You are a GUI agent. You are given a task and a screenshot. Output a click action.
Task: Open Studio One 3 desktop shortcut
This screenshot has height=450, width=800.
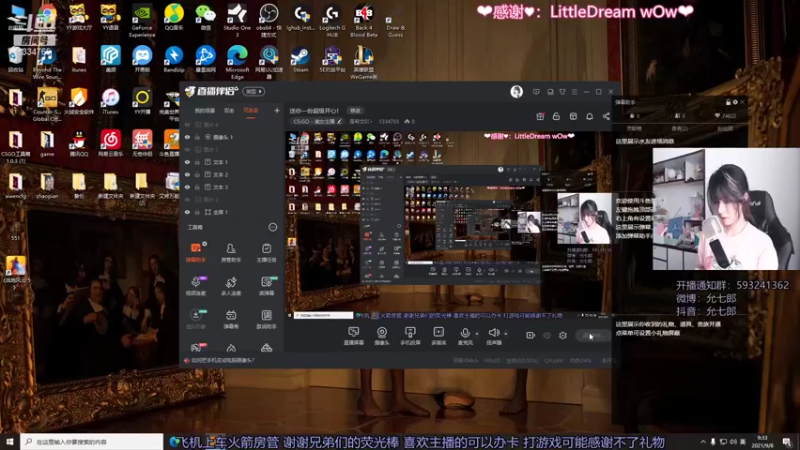pyautogui.click(x=237, y=20)
